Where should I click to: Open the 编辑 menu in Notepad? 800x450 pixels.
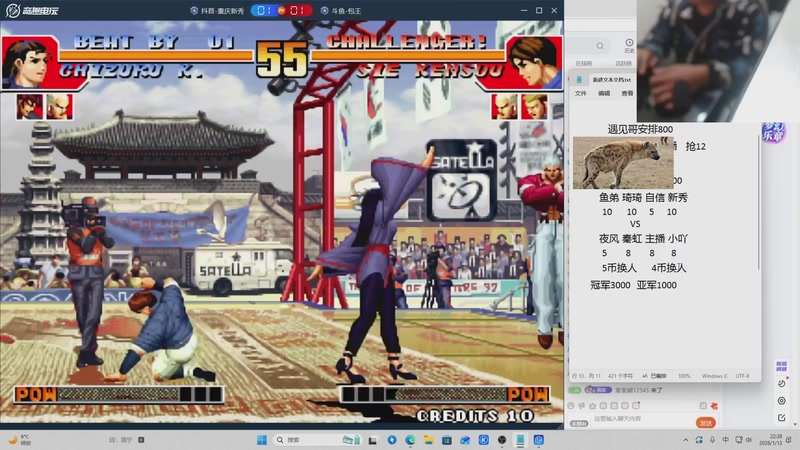click(604, 93)
